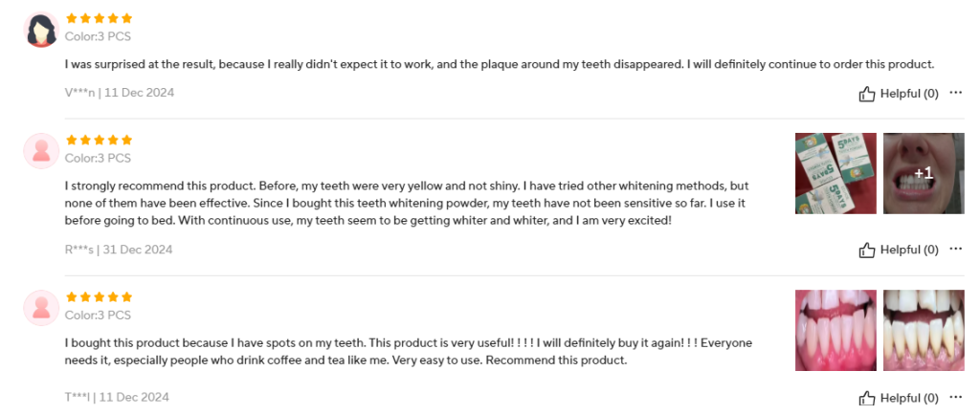Click "Helpful (0)" text on V***n's review

[909, 94]
